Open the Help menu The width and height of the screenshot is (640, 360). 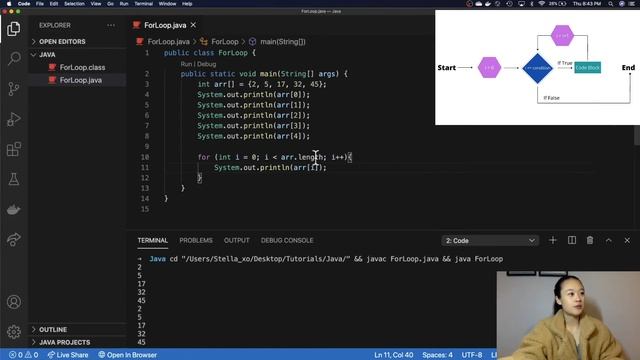coord(187,4)
